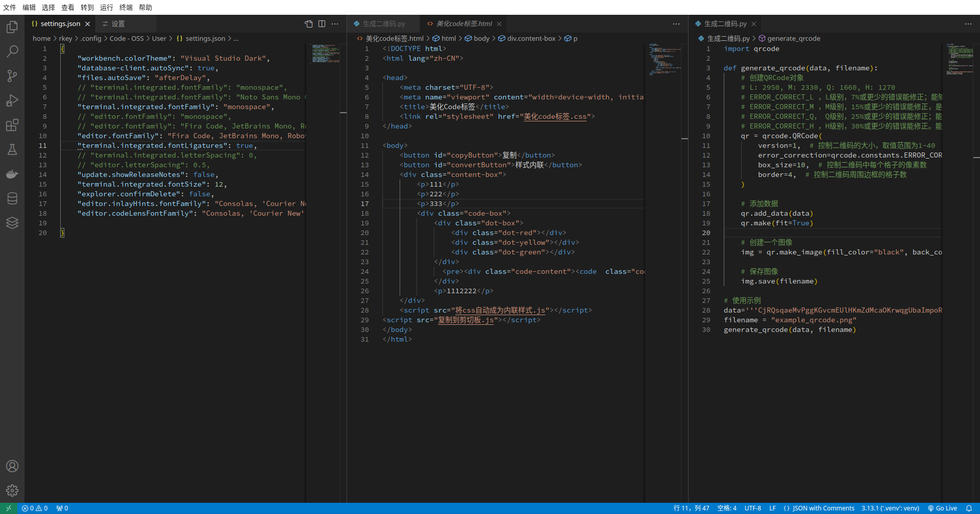
Task: Follow the 复制到剪切板.js link
Action: [x=466, y=320]
